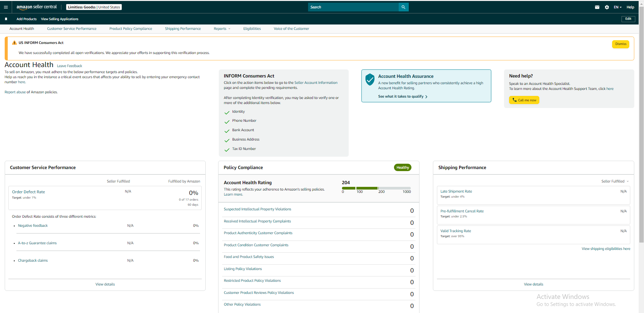
Task: Switch to Shipping Performance tab
Action: click(x=183, y=29)
